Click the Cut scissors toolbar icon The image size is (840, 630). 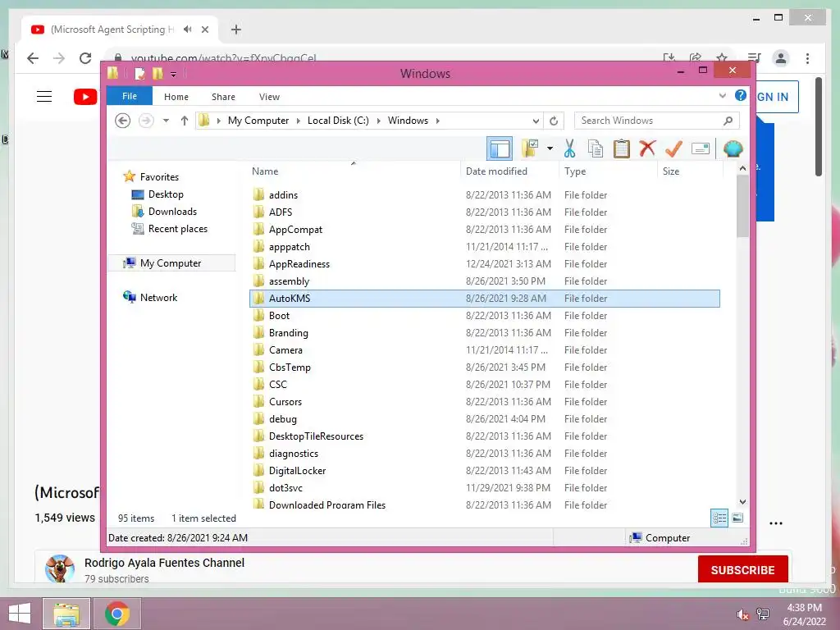tap(569, 149)
